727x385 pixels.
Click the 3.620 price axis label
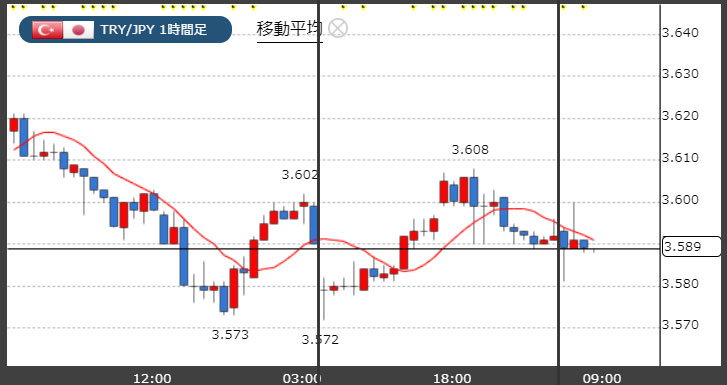(680, 116)
